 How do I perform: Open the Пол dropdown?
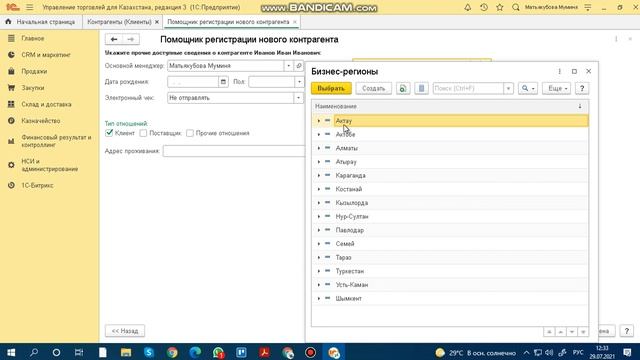point(299,82)
